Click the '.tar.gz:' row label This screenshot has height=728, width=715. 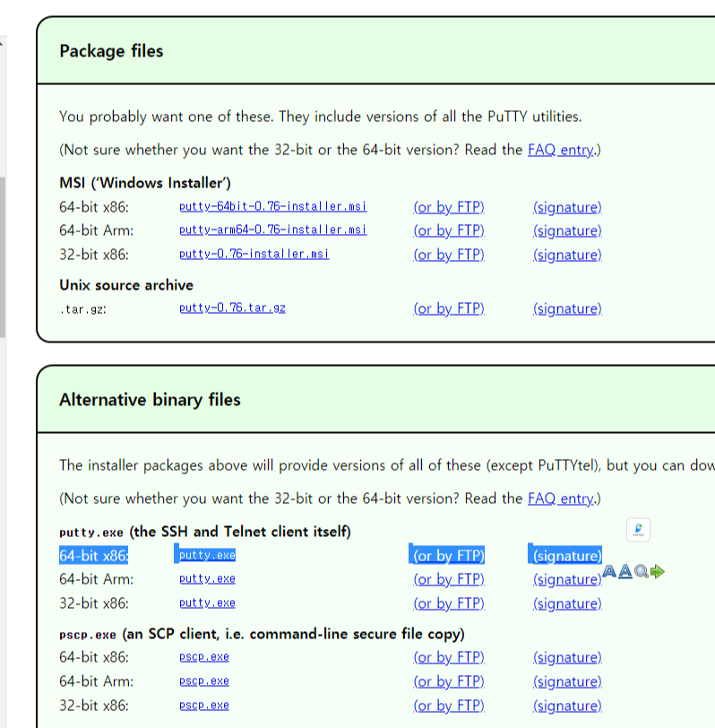pyautogui.click(x=83, y=309)
